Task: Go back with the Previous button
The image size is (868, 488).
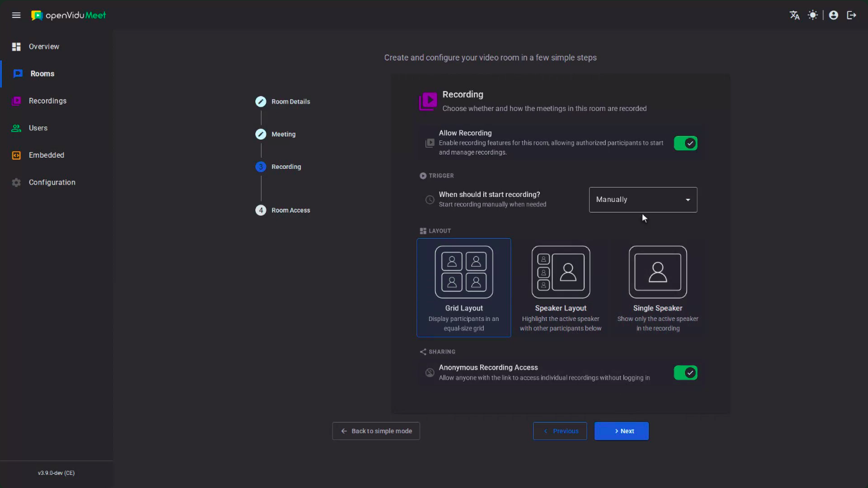Action: tap(560, 431)
